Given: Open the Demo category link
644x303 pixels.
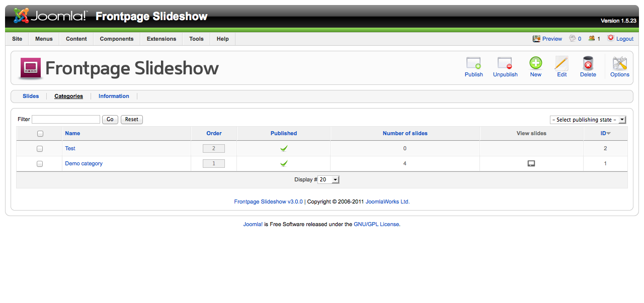Looking at the screenshot, I should point(84,163).
